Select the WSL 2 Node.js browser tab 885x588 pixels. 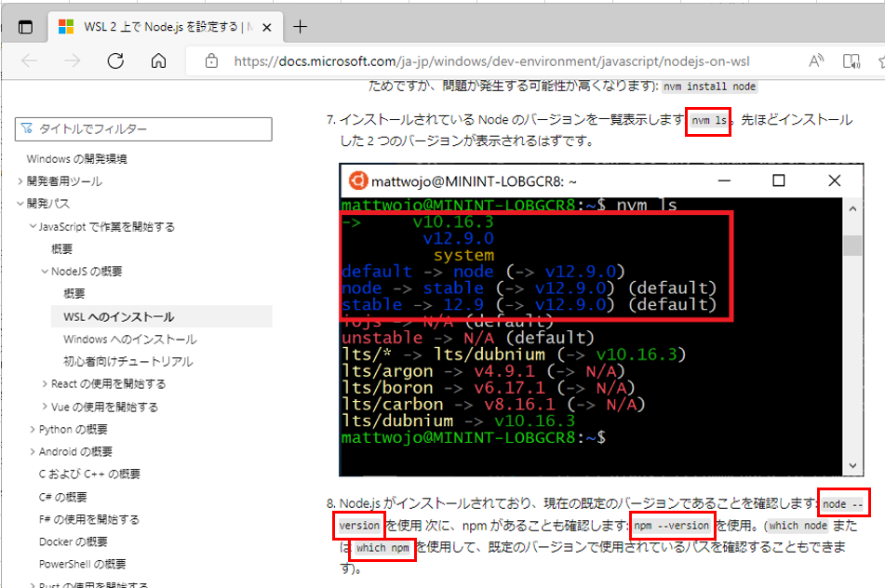pos(167,27)
